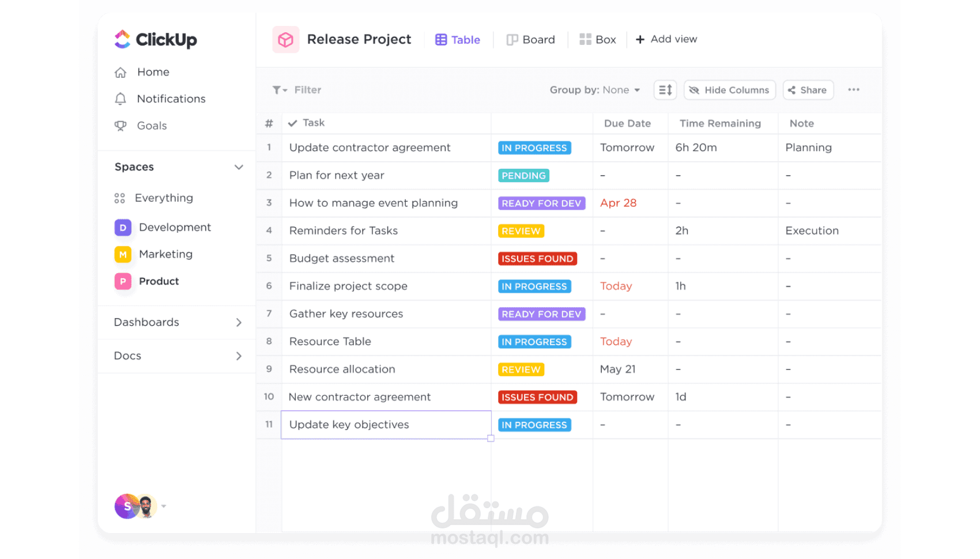
Task: Open the Development space
Action: (x=163, y=227)
